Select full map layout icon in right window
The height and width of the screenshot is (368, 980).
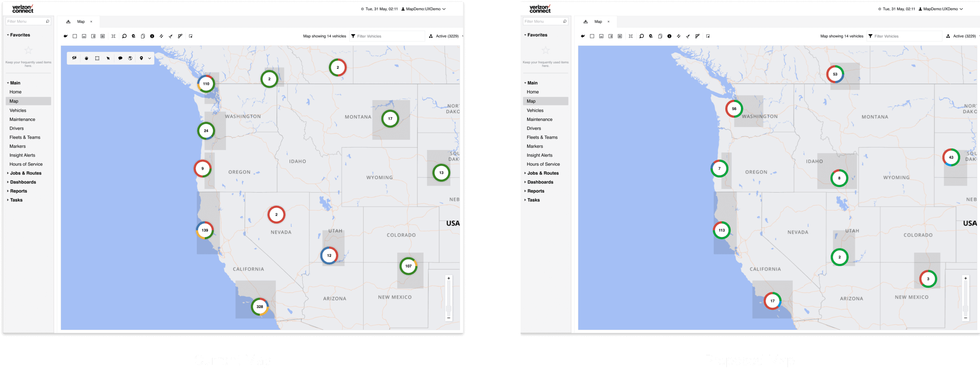(x=592, y=36)
